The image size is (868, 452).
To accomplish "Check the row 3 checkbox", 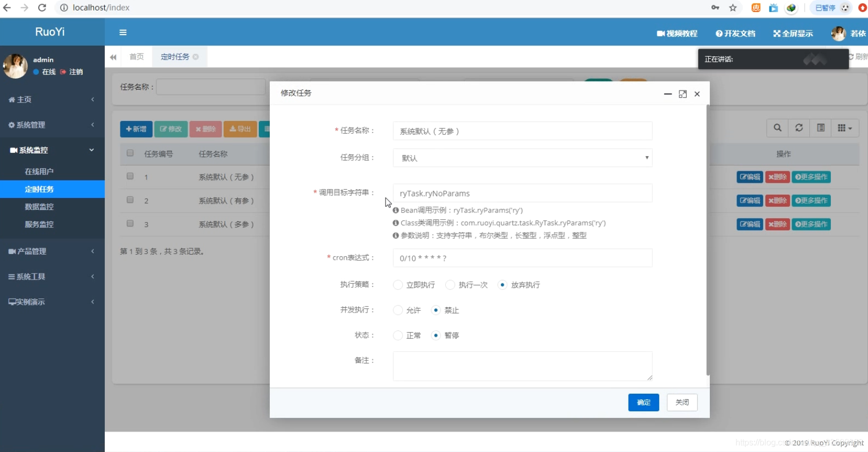I will [130, 224].
